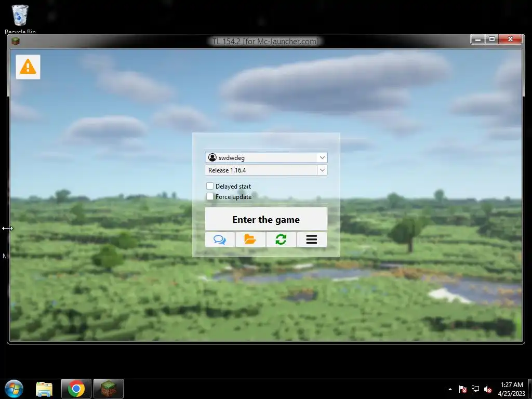This screenshot has width=532, height=399.
Task: Click the account avatar icon beside swdwdeg
Action: point(212,157)
